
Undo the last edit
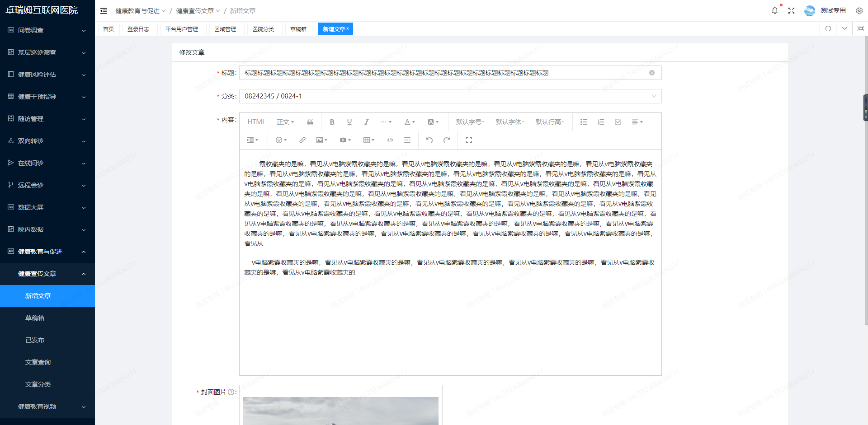(429, 140)
